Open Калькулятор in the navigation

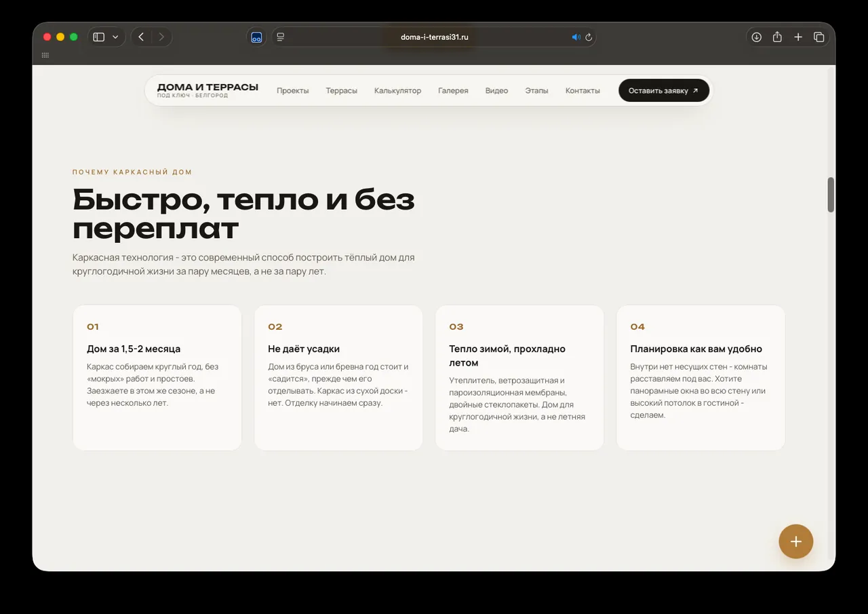[x=397, y=91]
